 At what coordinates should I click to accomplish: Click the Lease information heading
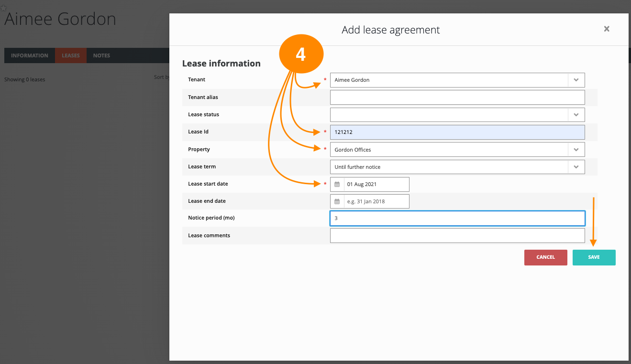221,63
